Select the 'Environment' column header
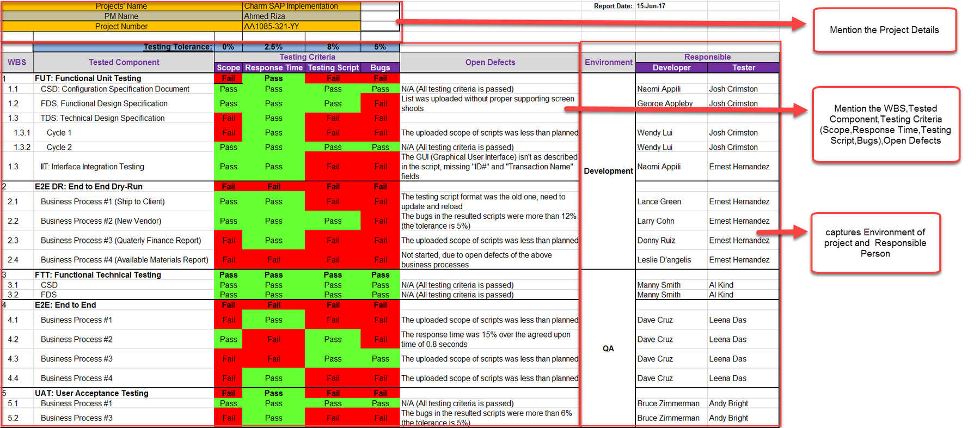Screen dimensions: 980x428 [608, 62]
